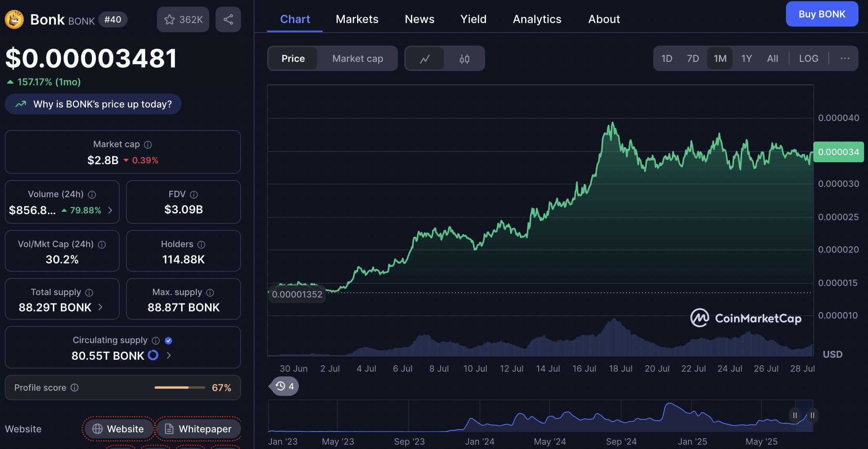The image size is (868, 449).
Task: Open the Analytics tab
Action: pyautogui.click(x=537, y=19)
